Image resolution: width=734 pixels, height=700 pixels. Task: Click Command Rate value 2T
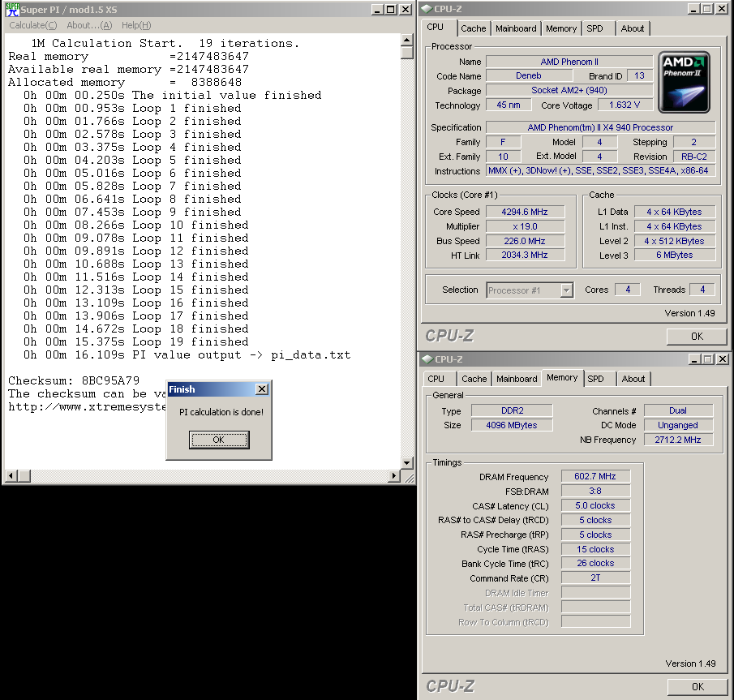(595, 578)
